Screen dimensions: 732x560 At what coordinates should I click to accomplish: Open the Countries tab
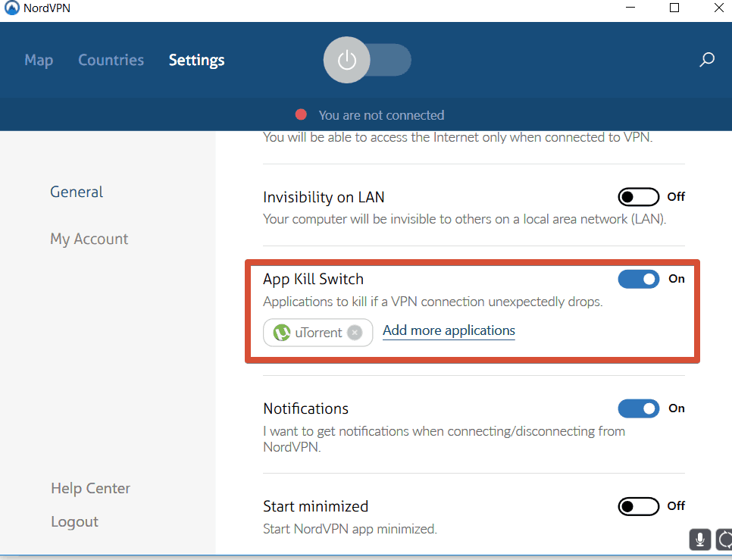click(111, 60)
